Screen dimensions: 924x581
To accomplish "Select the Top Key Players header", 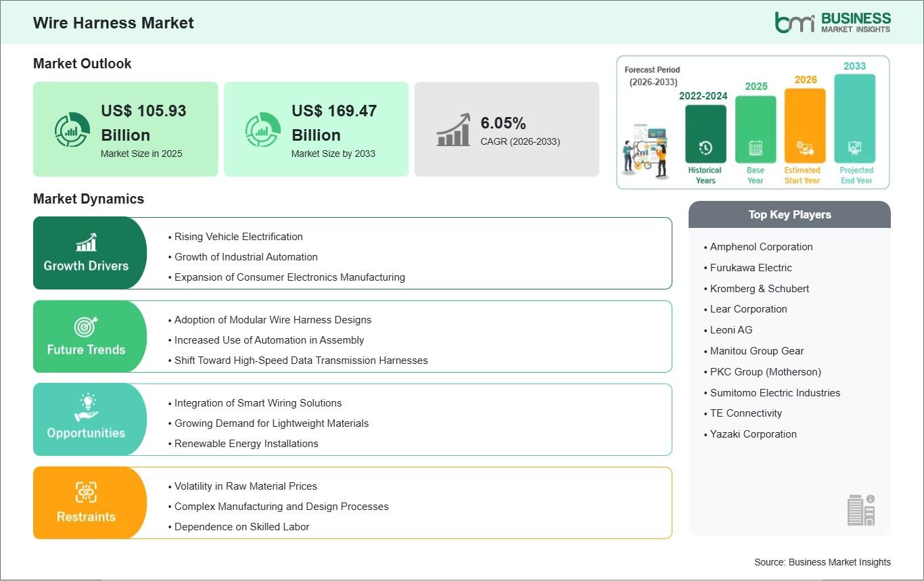I will [x=789, y=214].
